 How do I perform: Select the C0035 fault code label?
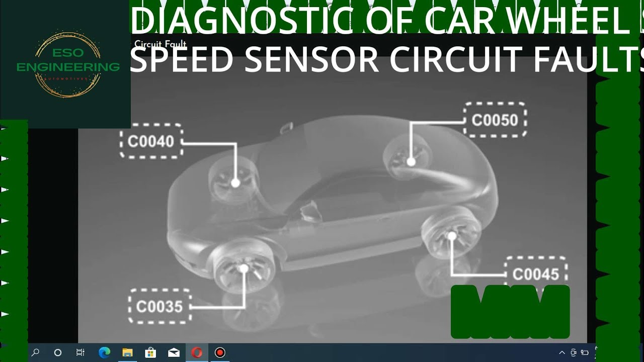159,306
